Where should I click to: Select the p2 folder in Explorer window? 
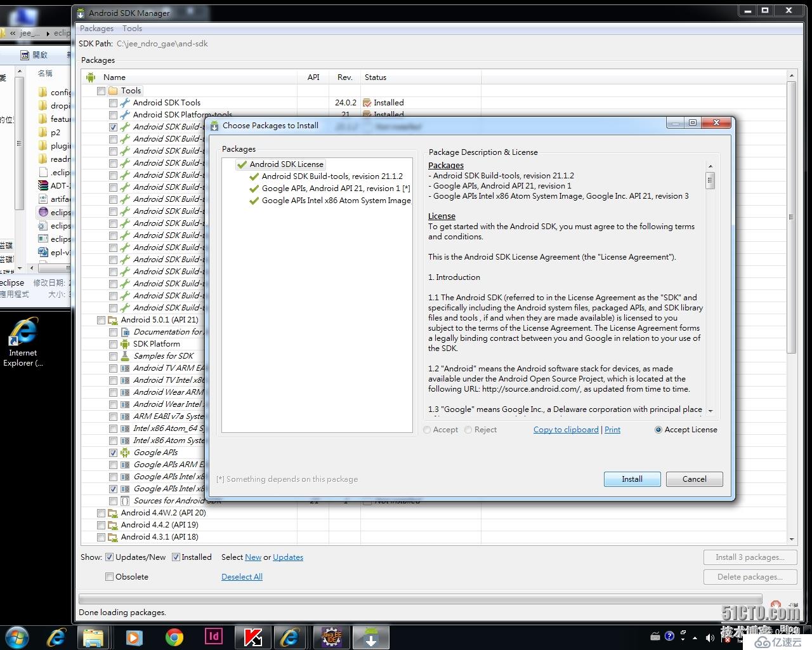[55, 133]
